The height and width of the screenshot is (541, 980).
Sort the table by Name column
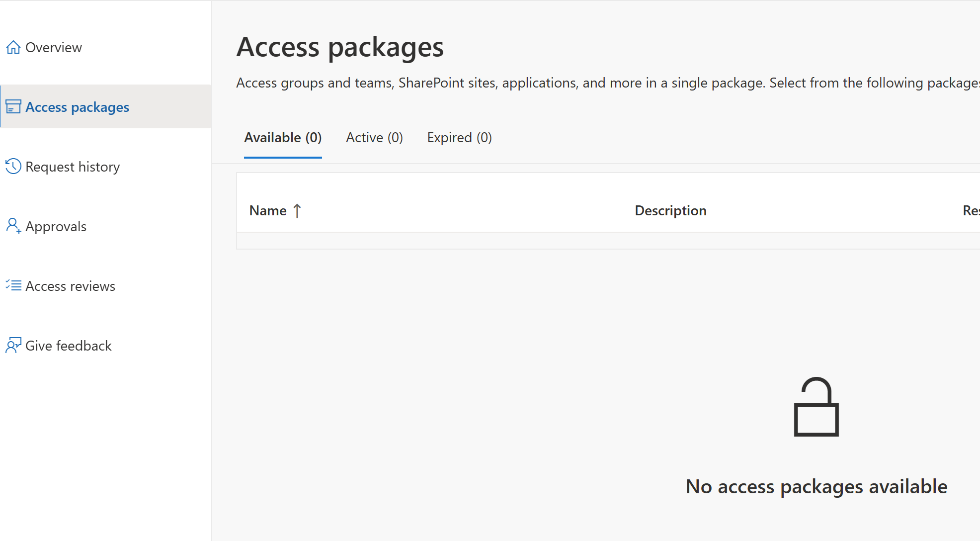click(x=268, y=211)
